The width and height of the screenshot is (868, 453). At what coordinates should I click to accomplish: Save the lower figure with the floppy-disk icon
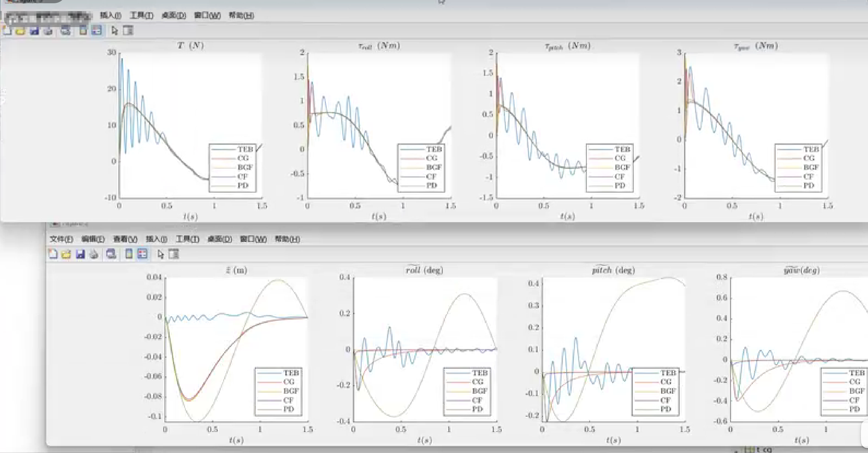coord(80,254)
